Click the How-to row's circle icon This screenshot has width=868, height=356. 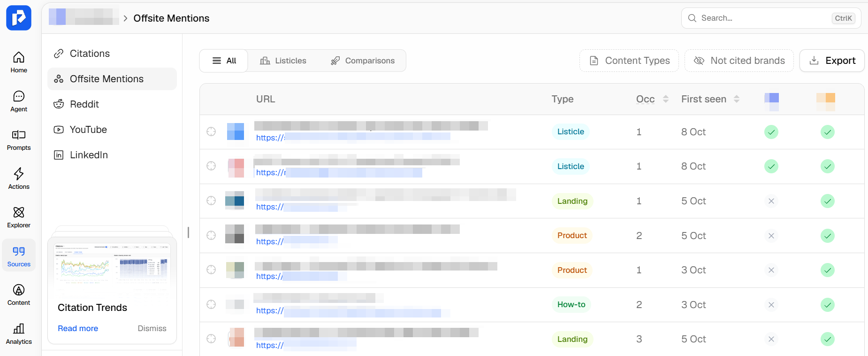click(211, 304)
